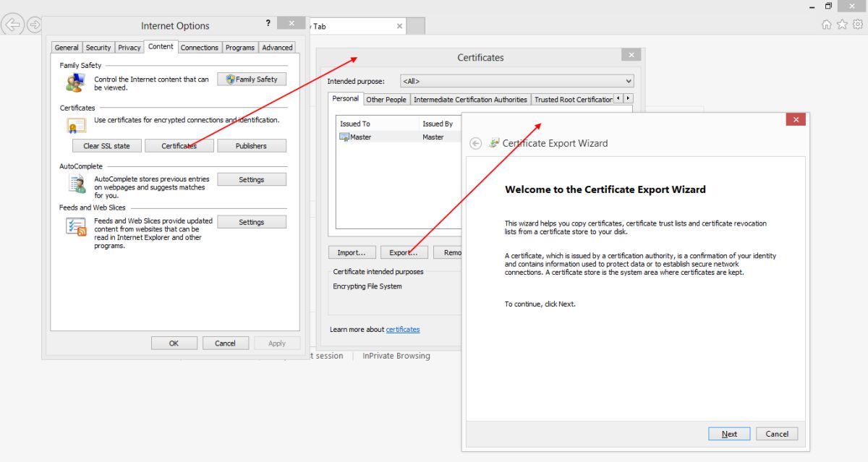
Task: Open the Trusted Root Certification tab
Action: pyautogui.click(x=573, y=100)
